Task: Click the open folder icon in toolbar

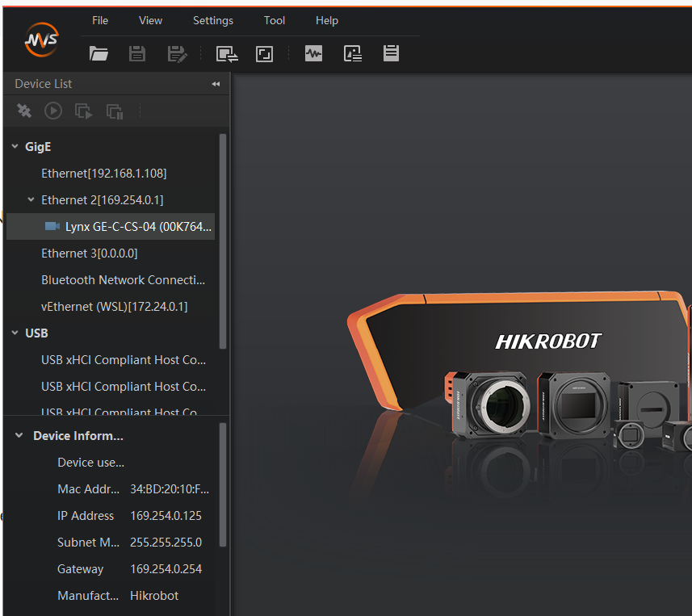Action: coord(99,54)
